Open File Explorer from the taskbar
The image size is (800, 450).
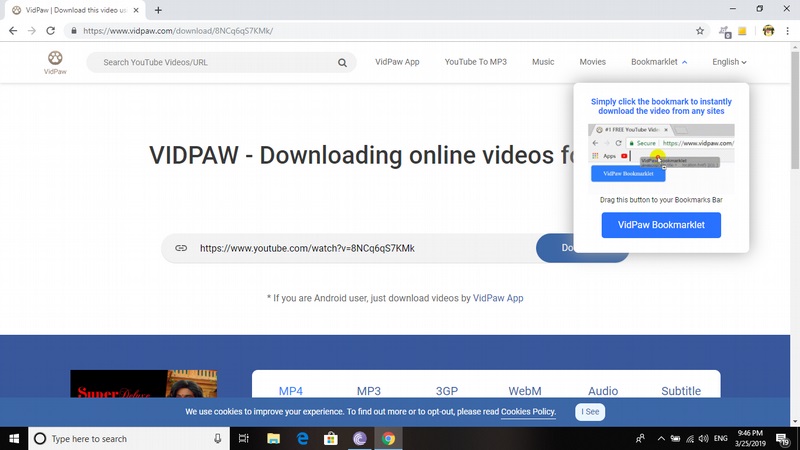click(273, 439)
